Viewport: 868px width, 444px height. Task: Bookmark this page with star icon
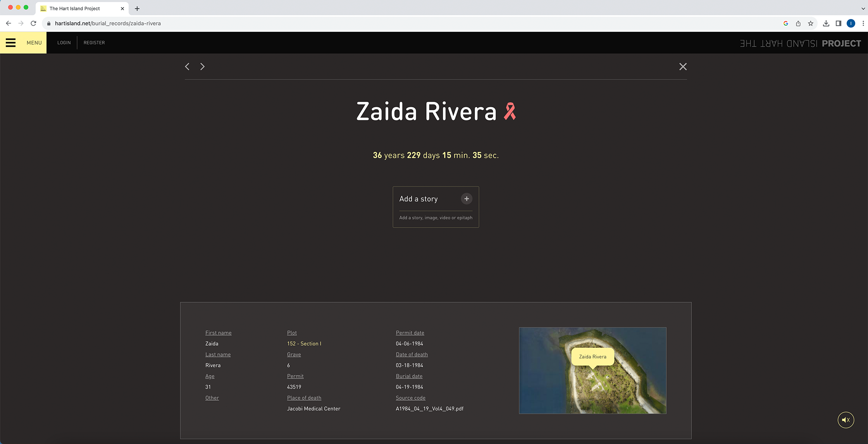pyautogui.click(x=811, y=24)
